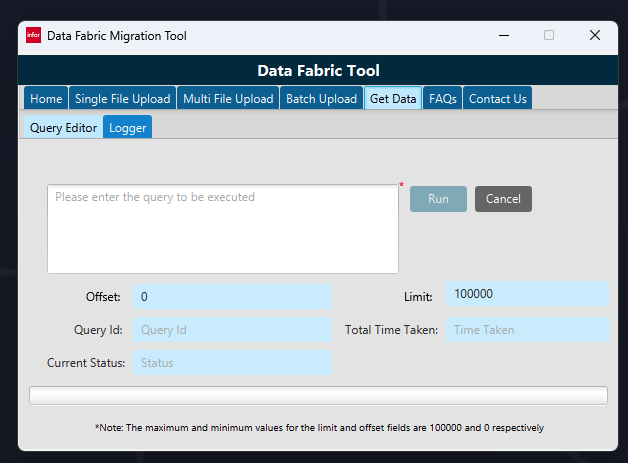
Task: Open the Home tab
Action: click(x=46, y=98)
